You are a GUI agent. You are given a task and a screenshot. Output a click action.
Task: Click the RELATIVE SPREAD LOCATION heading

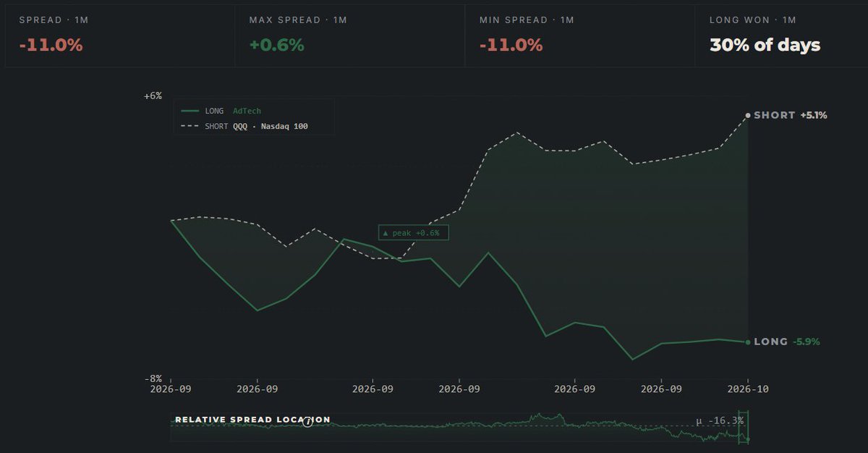point(252,420)
